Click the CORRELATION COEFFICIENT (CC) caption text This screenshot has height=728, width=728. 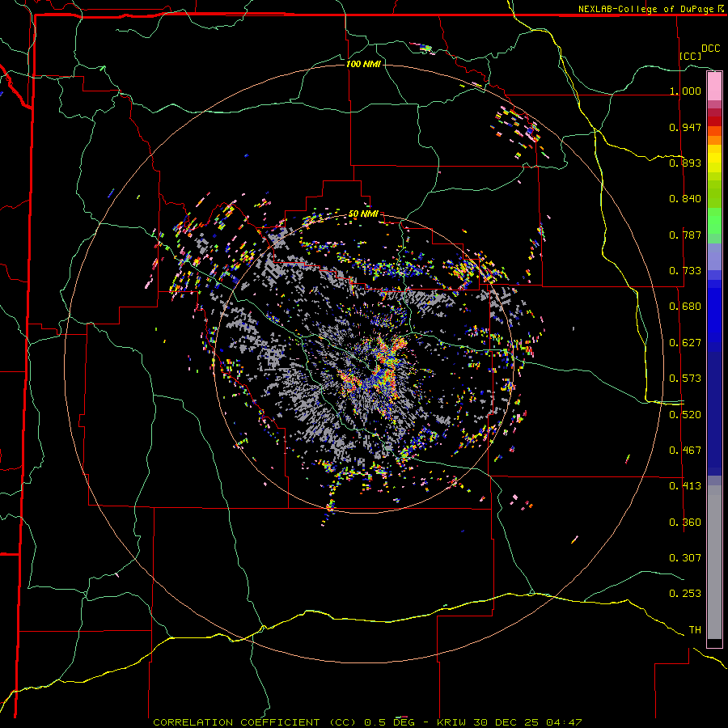(x=255, y=722)
